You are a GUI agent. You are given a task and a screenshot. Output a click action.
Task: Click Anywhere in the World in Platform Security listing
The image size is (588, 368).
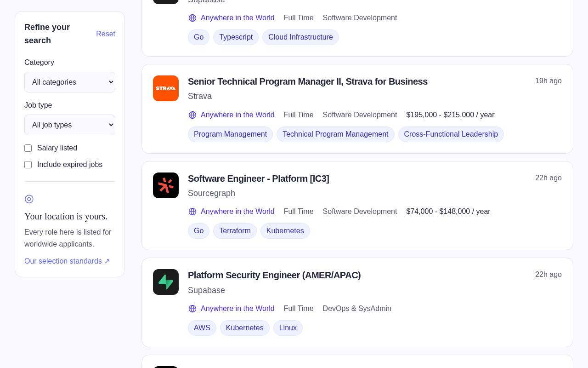(237, 309)
